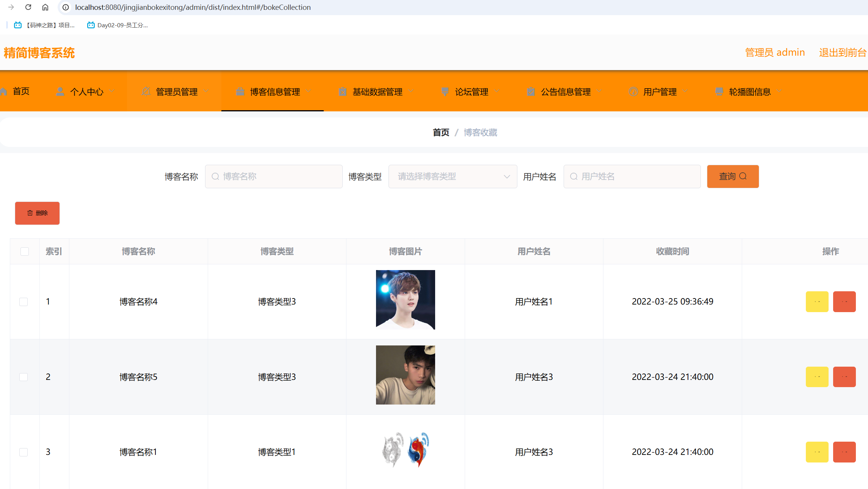Click the 管理员管理 bell icon

pyautogui.click(x=146, y=92)
